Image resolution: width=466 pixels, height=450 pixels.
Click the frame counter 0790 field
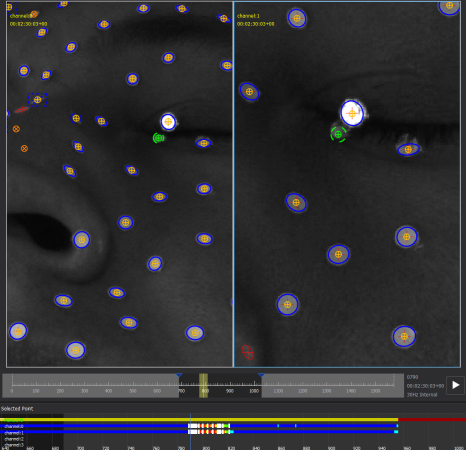pyautogui.click(x=412, y=377)
